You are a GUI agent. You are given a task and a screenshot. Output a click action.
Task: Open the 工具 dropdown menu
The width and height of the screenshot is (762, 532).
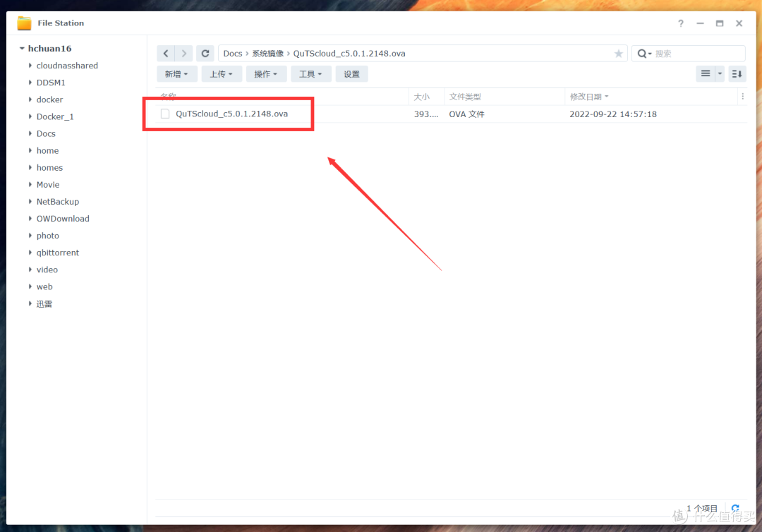click(310, 74)
